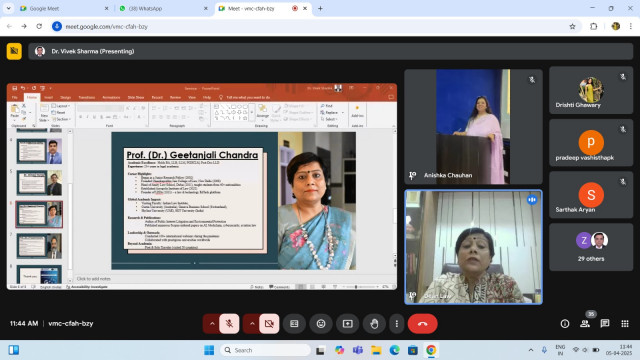Switch to the WhatsApp browser tab
Viewport: 640px width, 360px height.
tap(163, 8)
